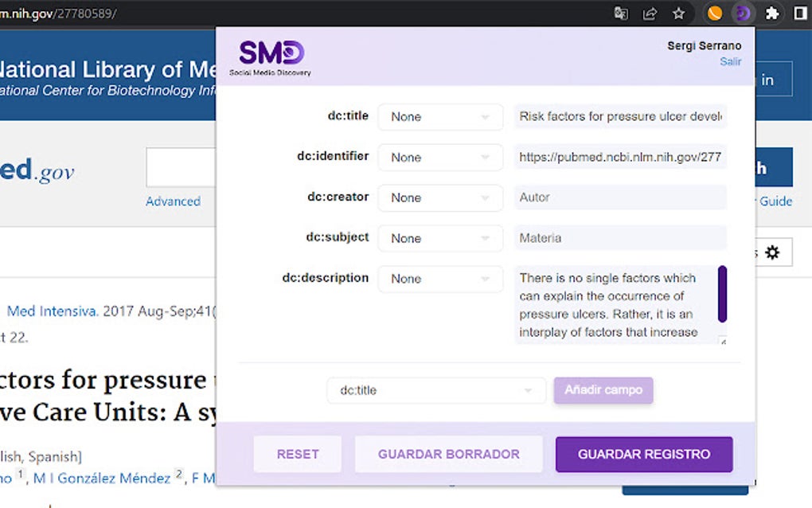This screenshot has width=812, height=508.
Task: Click the GUARDAR BORRADOR button
Action: (x=447, y=454)
